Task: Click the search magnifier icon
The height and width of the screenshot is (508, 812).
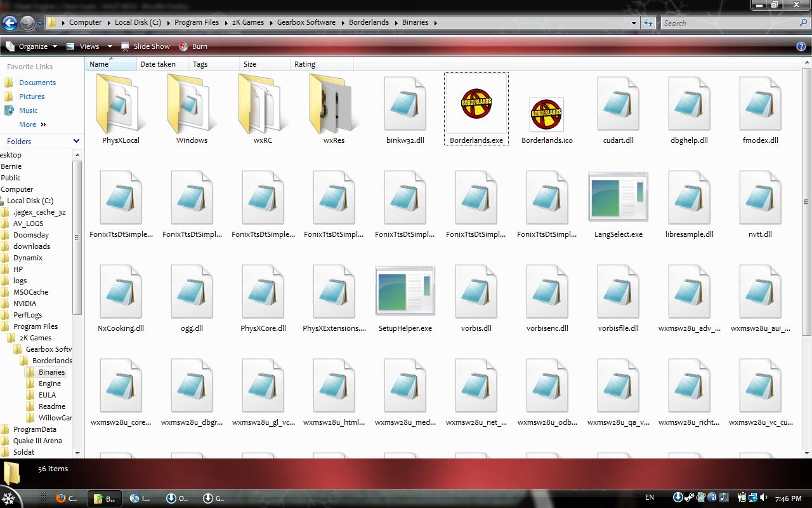Action: (804, 23)
